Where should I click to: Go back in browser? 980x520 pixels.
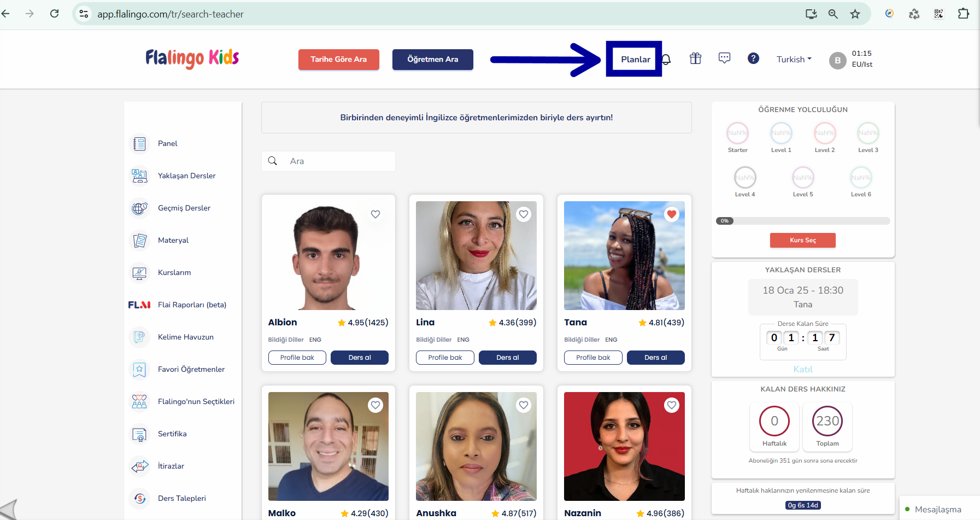click(6, 14)
